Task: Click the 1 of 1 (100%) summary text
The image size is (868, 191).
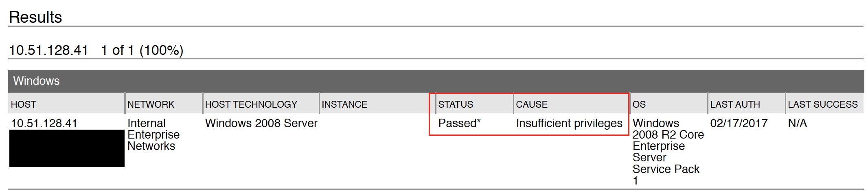Action: coord(142,50)
